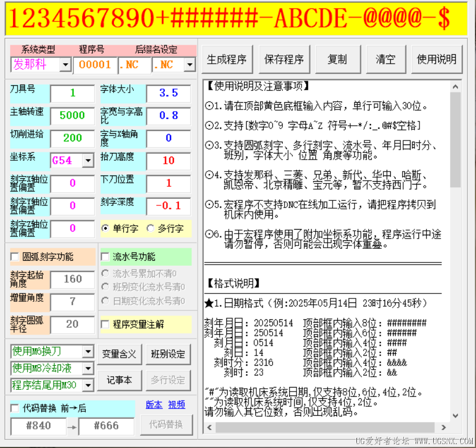This screenshot has width=476, height=448.
Task: Click the 增量角度 7 field
Action: click(x=72, y=302)
